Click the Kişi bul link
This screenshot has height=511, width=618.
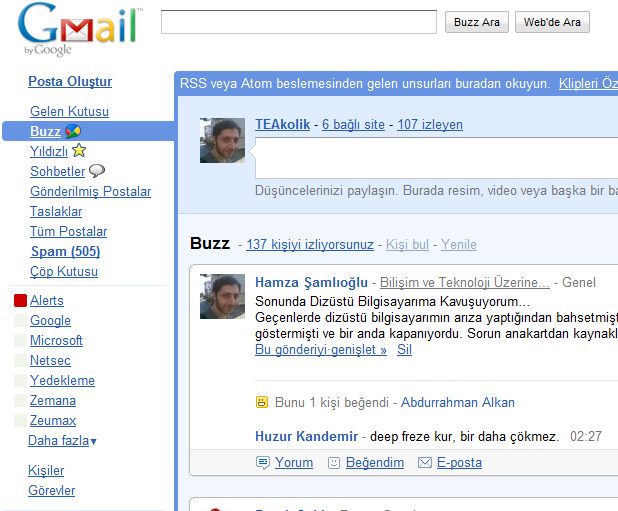[x=407, y=244]
